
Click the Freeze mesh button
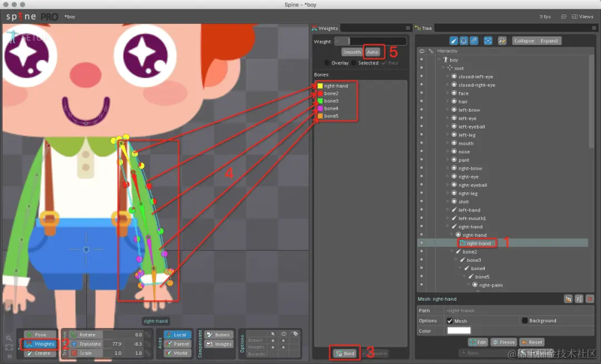pyautogui.click(x=504, y=342)
